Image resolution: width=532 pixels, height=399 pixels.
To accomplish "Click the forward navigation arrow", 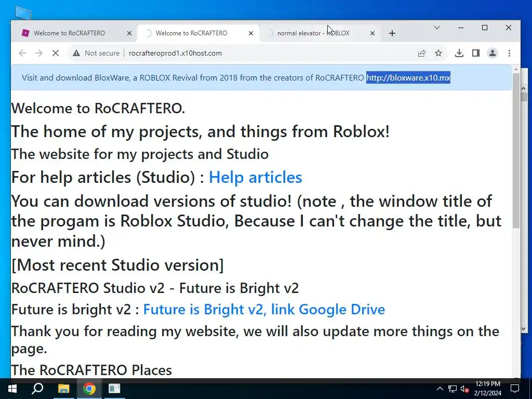I will 39,53.
